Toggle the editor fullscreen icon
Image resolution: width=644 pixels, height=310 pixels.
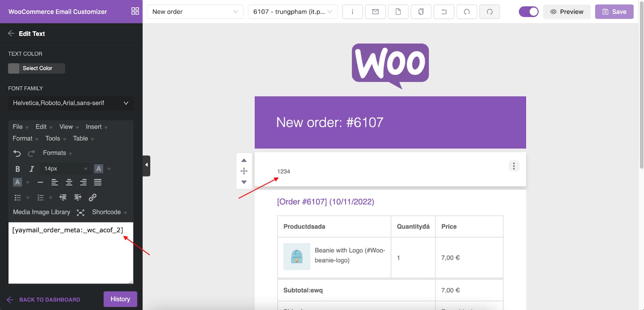(80, 213)
